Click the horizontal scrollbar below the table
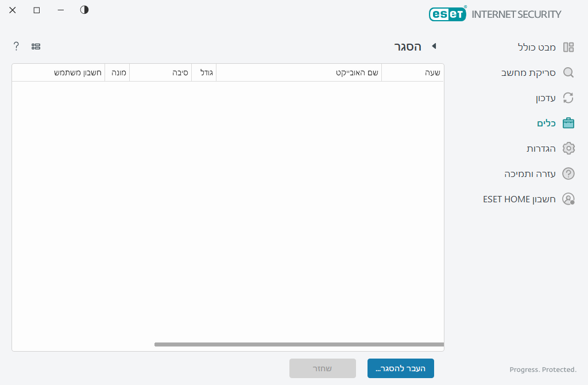Viewport: 588px width, 385px height. (299, 345)
